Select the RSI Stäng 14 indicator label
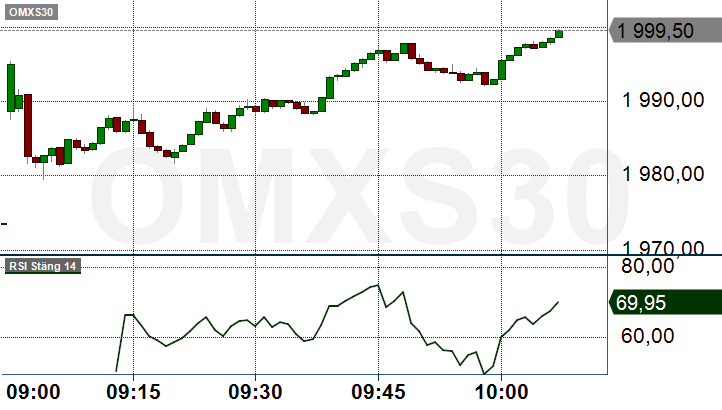This screenshot has width=722, height=410. click(43, 266)
